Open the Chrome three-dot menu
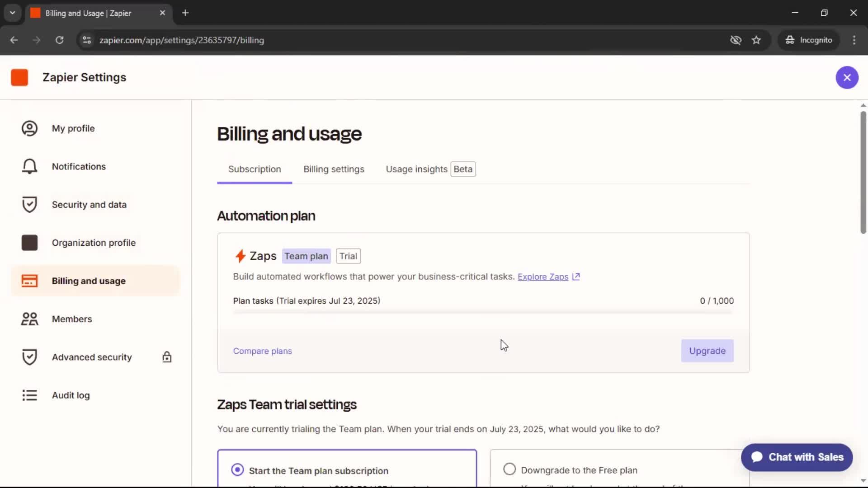Screen dimensions: 868x488 (854, 40)
